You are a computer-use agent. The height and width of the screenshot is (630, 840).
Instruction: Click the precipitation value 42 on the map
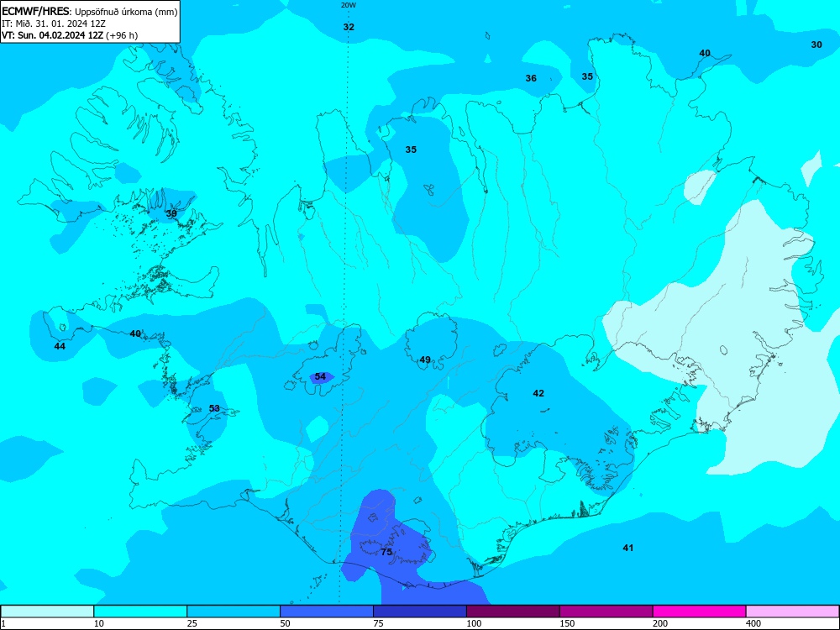538,393
